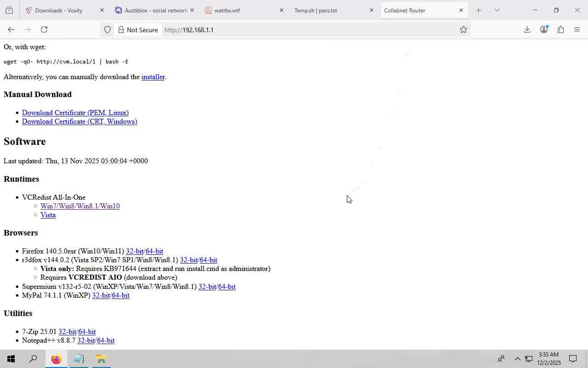Click the 'Manual Download' heading
The width and height of the screenshot is (588, 368).
coord(38,94)
